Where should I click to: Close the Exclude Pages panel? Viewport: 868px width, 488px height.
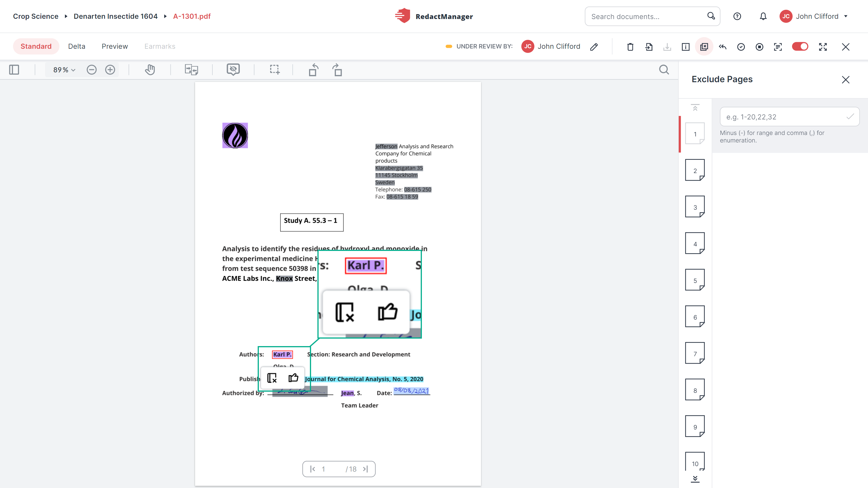[x=846, y=80]
